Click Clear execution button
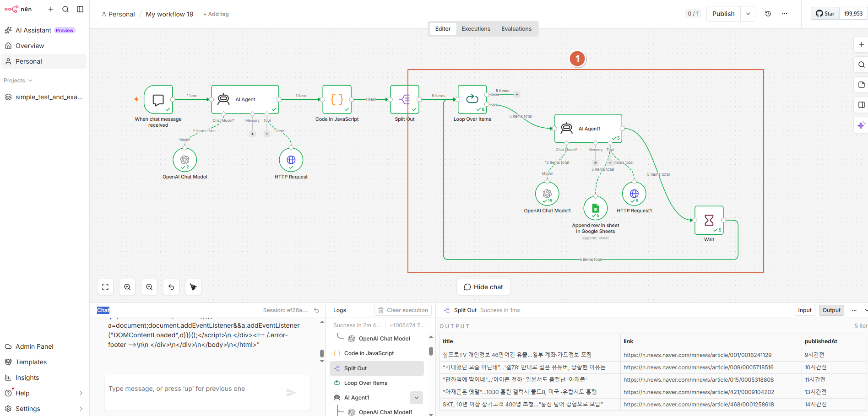This screenshot has height=416, width=868. 403,310
